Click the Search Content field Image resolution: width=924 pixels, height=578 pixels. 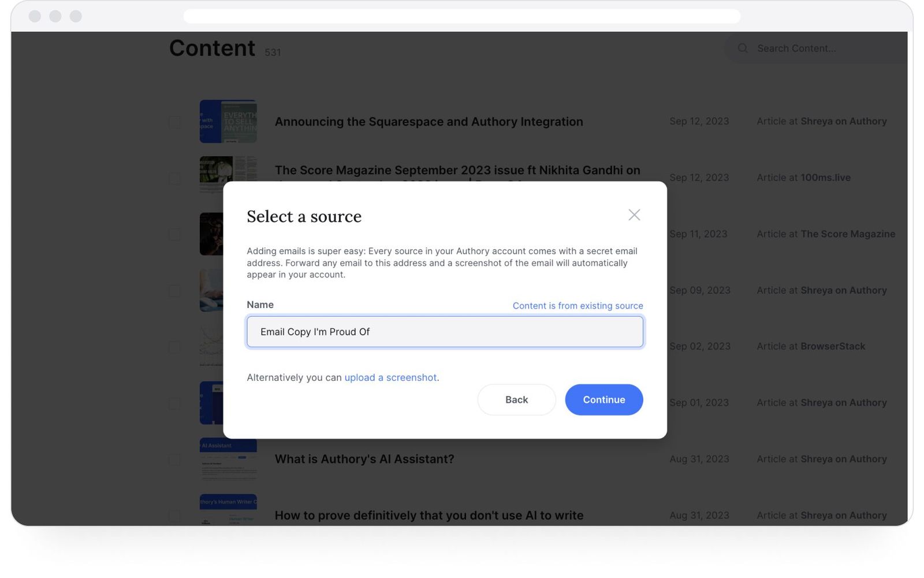pyautogui.click(x=808, y=48)
